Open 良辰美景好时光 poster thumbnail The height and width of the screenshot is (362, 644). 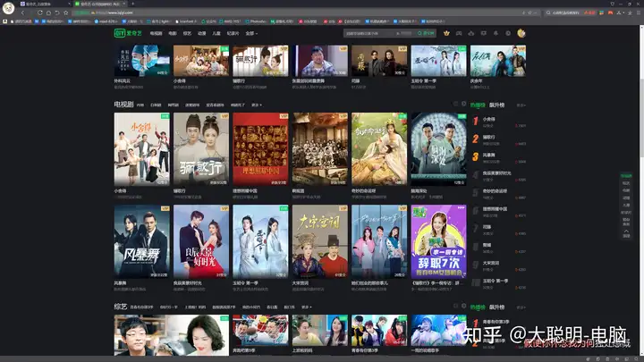(201, 241)
